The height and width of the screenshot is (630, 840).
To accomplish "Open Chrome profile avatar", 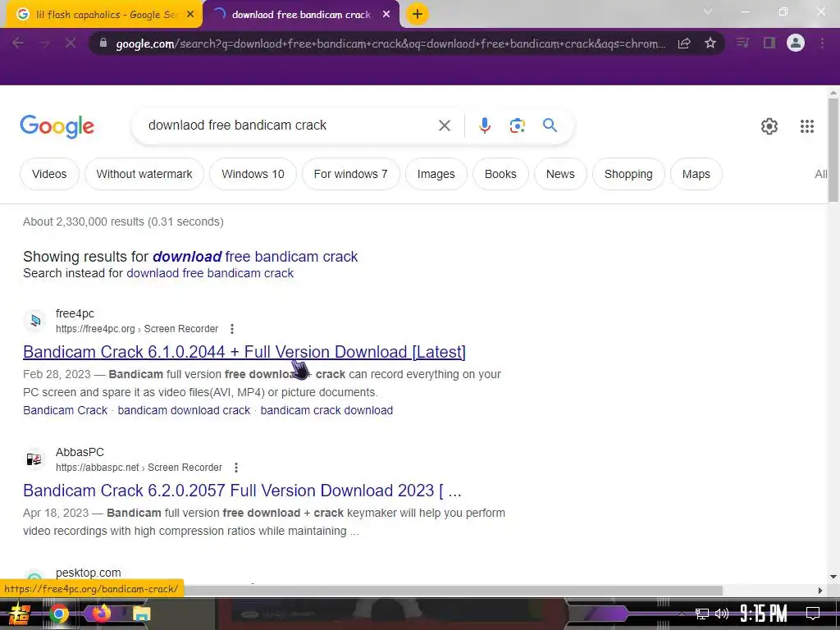I will 796,43.
